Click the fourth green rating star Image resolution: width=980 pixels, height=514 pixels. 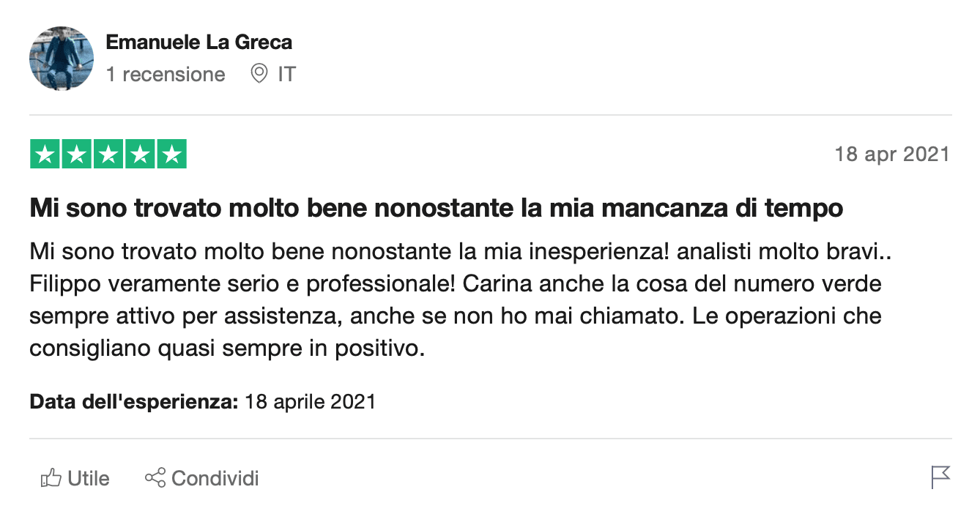140,154
